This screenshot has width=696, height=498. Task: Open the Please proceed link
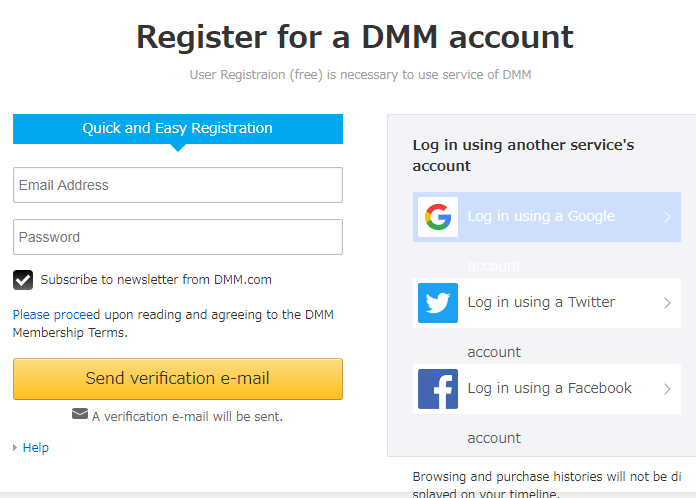coord(56,314)
